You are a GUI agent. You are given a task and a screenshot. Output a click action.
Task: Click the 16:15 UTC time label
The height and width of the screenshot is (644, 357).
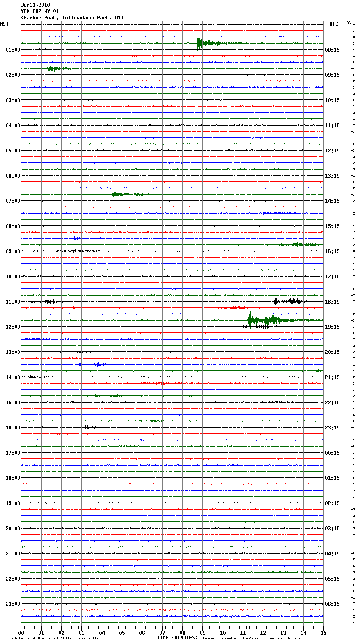click(332, 251)
